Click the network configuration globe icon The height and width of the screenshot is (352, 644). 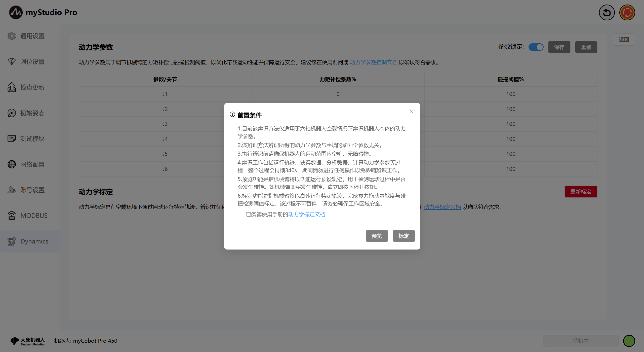click(x=12, y=164)
